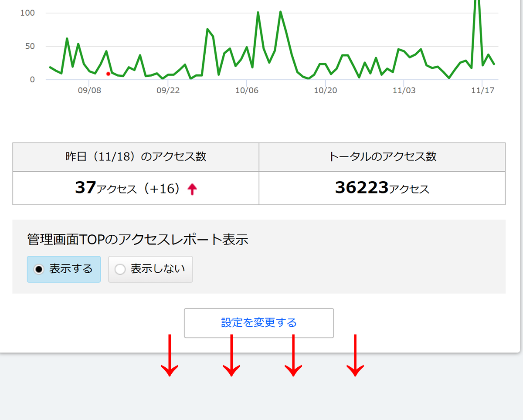Click the 09/22 date label on axis

click(x=168, y=91)
